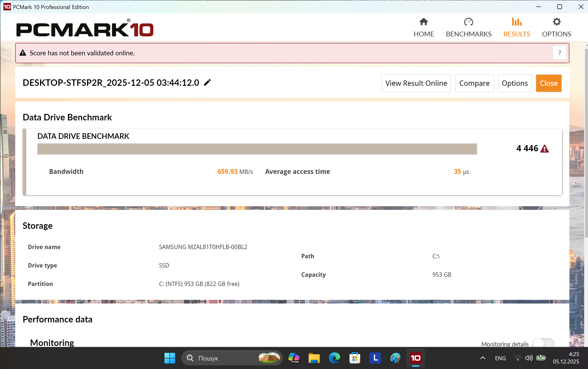Open Microsoft Edge from taskbar
The height and width of the screenshot is (369, 588).
(x=334, y=358)
